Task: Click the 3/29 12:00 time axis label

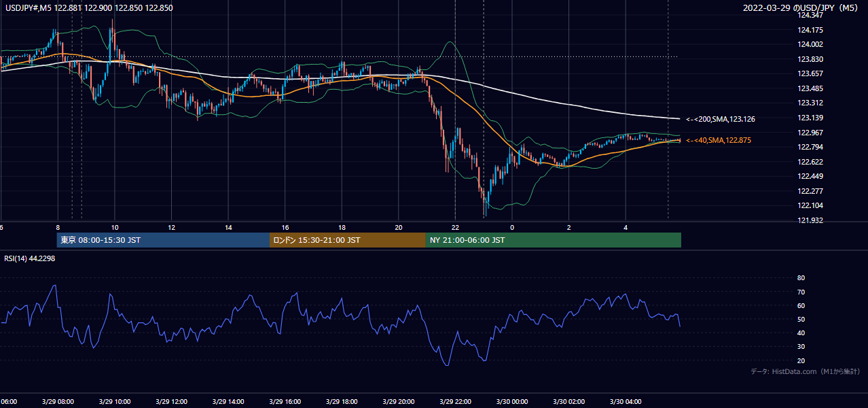Action: [171, 401]
